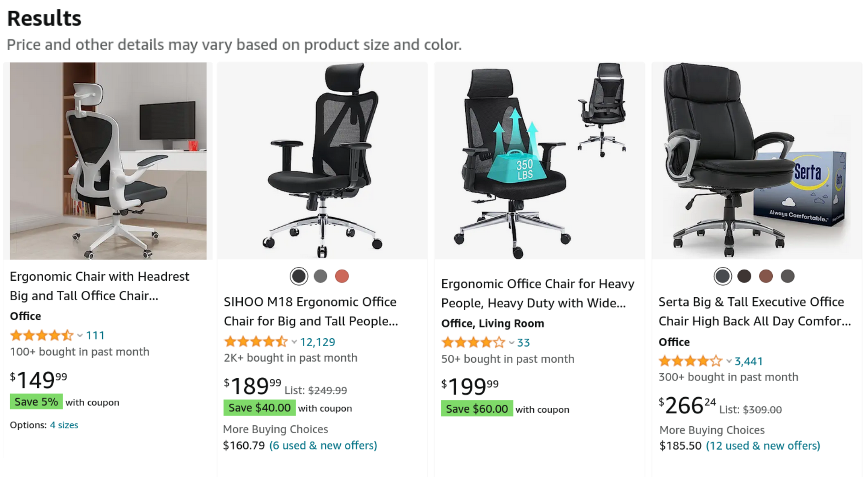Open Ergonomic Chair with Headrest title link

coord(100,286)
